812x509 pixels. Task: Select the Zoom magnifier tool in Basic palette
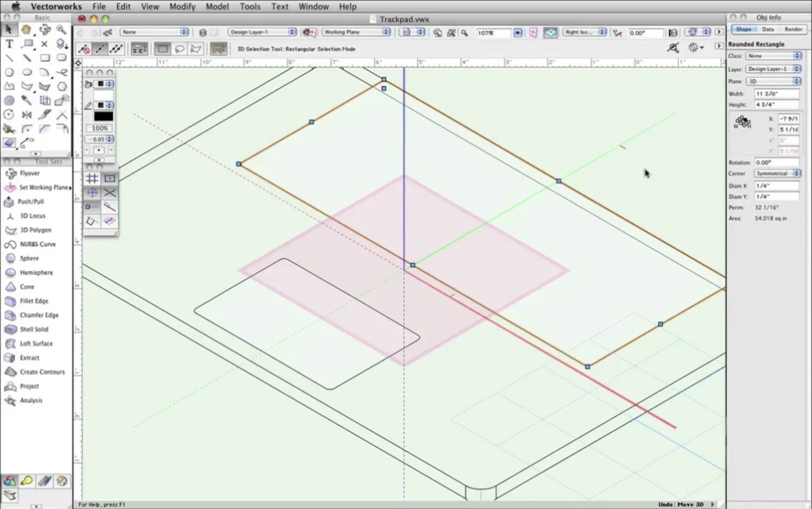pyautogui.click(x=62, y=29)
